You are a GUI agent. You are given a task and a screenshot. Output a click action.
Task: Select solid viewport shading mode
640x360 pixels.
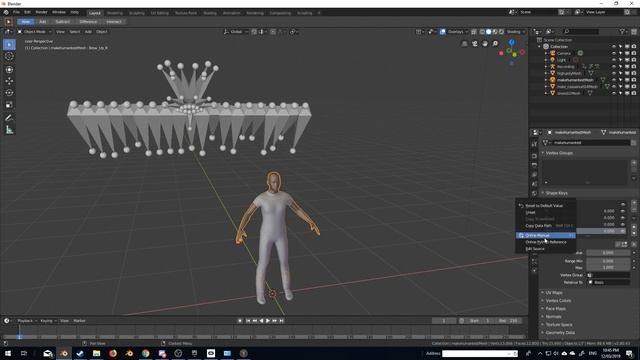[489, 31]
